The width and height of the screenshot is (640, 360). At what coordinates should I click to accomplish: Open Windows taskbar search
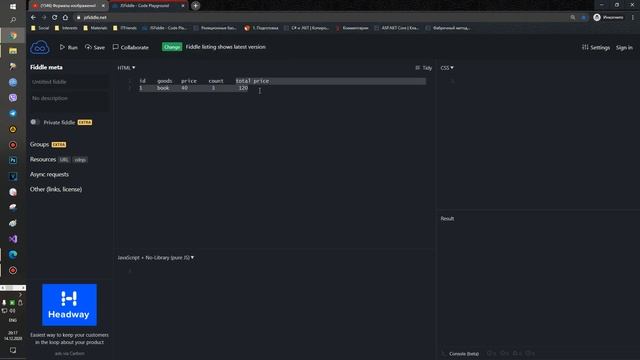click(x=13, y=20)
